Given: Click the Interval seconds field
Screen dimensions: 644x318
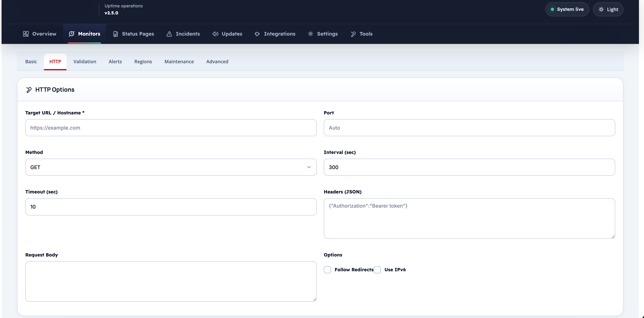Looking at the screenshot, I should [469, 167].
